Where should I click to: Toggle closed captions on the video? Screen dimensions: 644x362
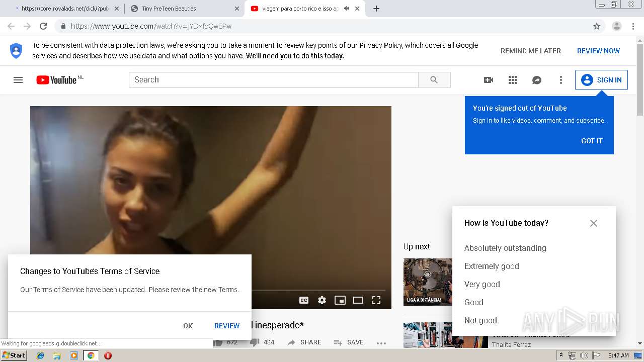pos(304,300)
